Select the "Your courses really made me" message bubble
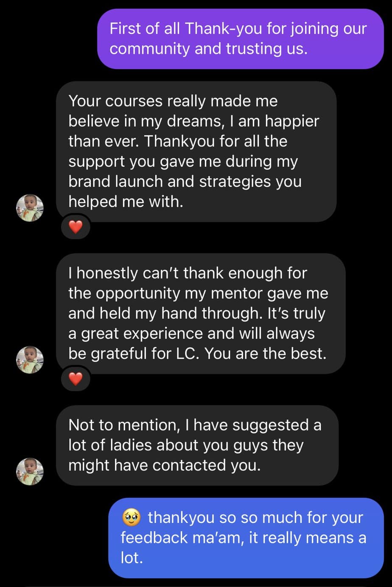The image size is (392, 587). coord(196,152)
